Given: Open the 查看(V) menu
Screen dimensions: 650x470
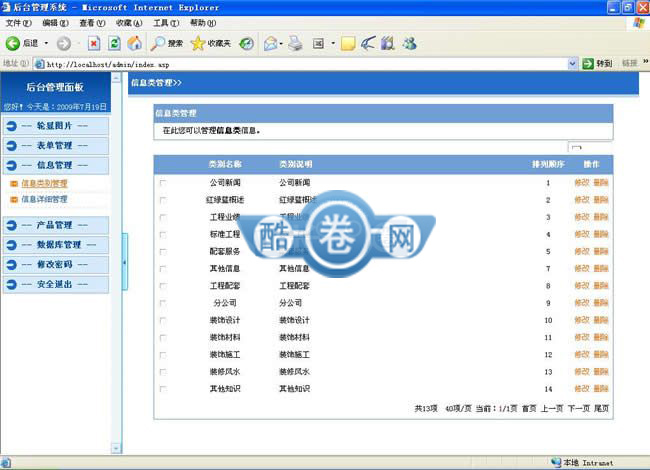Looking at the screenshot, I should [x=92, y=23].
